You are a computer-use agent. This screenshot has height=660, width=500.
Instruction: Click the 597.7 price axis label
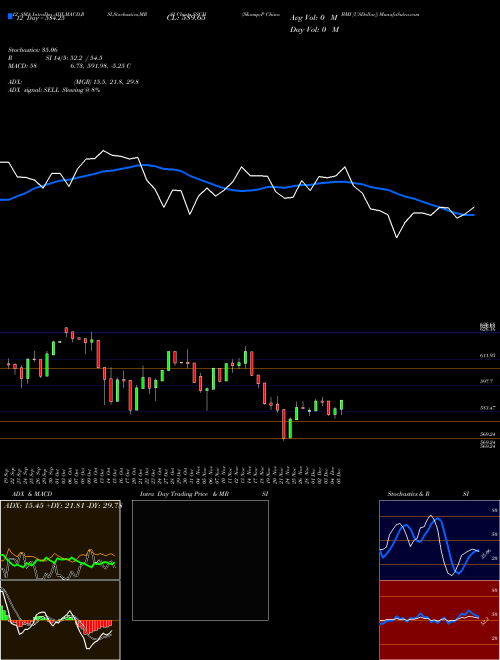[487, 381]
